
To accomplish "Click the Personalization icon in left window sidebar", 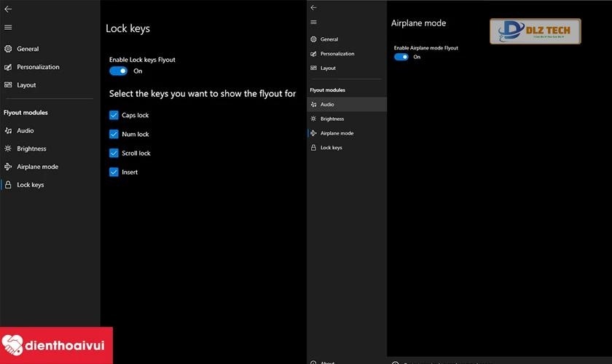I will pos(9,67).
